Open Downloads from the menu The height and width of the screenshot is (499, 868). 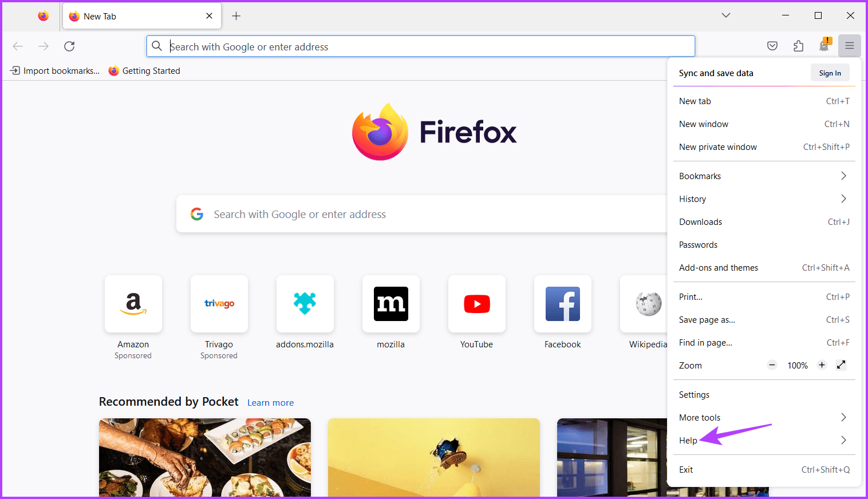(x=764, y=222)
